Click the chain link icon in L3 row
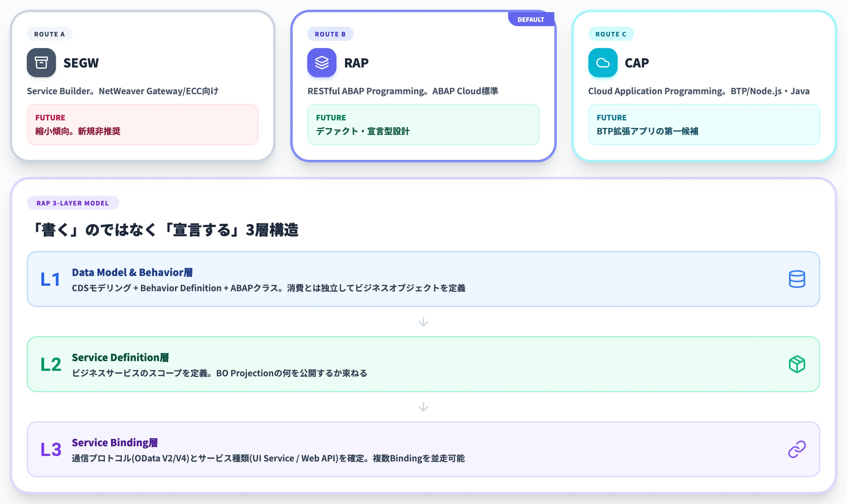The image size is (847, 504). 797,449
